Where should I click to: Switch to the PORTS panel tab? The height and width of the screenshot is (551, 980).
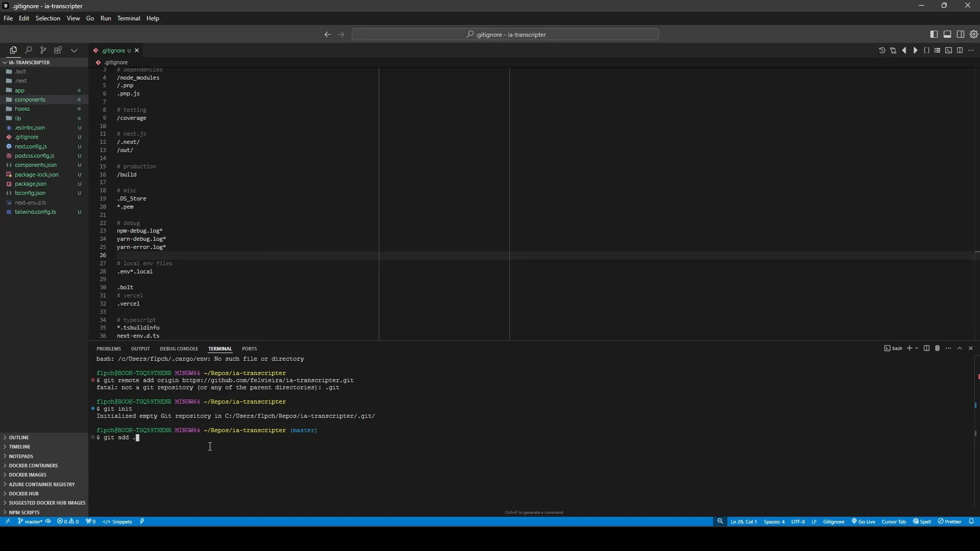pyautogui.click(x=249, y=349)
